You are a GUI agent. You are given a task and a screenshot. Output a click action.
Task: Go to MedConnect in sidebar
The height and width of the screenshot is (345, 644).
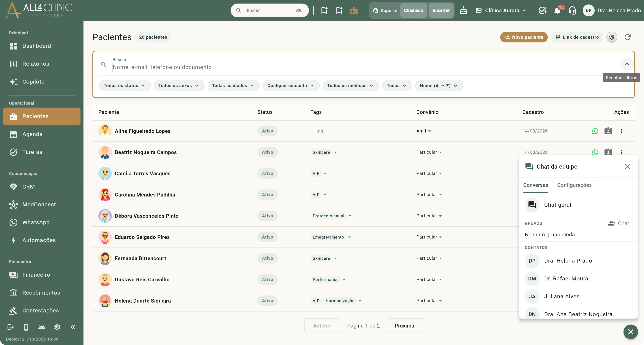[42, 205]
